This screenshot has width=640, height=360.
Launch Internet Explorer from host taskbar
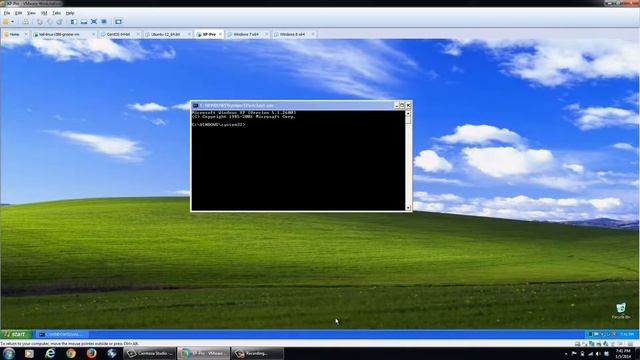coord(50,353)
